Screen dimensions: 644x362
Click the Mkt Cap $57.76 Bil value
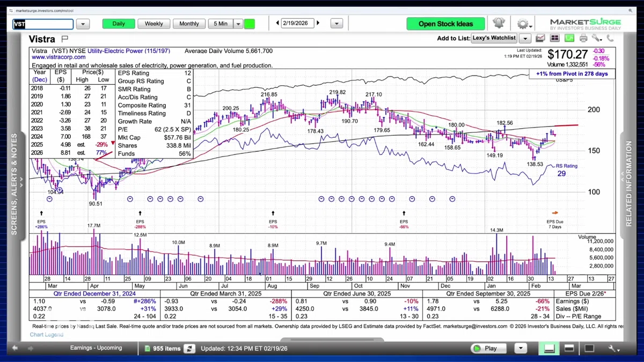tap(177, 138)
